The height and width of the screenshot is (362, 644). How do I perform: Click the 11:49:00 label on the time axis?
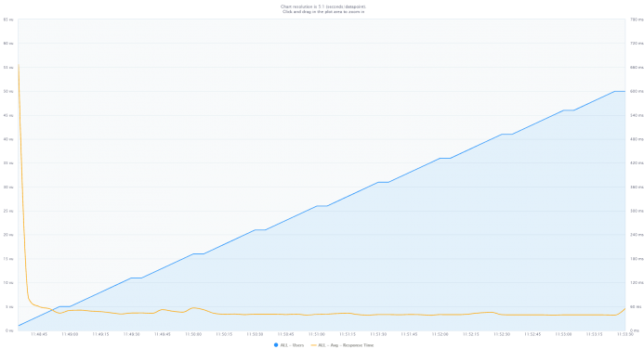point(70,334)
